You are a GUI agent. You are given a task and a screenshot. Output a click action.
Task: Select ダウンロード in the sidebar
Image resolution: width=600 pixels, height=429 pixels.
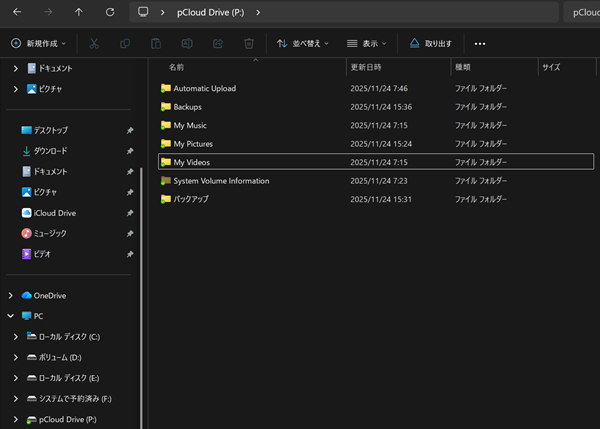pos(50,151)
